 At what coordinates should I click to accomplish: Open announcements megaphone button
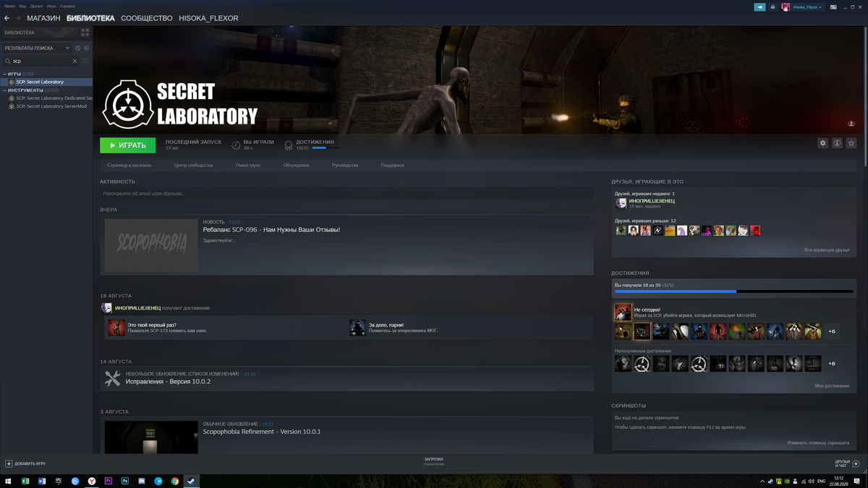click(759, 7)
